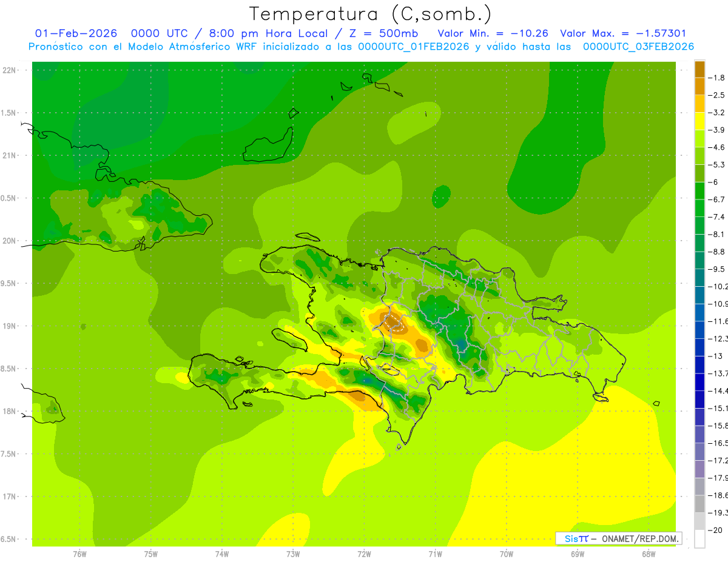728x562 pixels.
Task: Click the '22N' latitude label
Action: tap(9, 70)
